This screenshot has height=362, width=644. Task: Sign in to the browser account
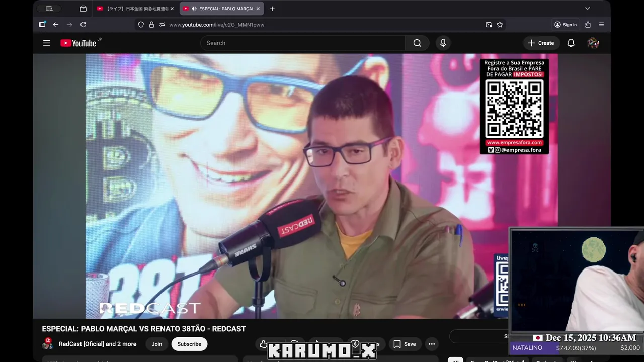(566, 24)
